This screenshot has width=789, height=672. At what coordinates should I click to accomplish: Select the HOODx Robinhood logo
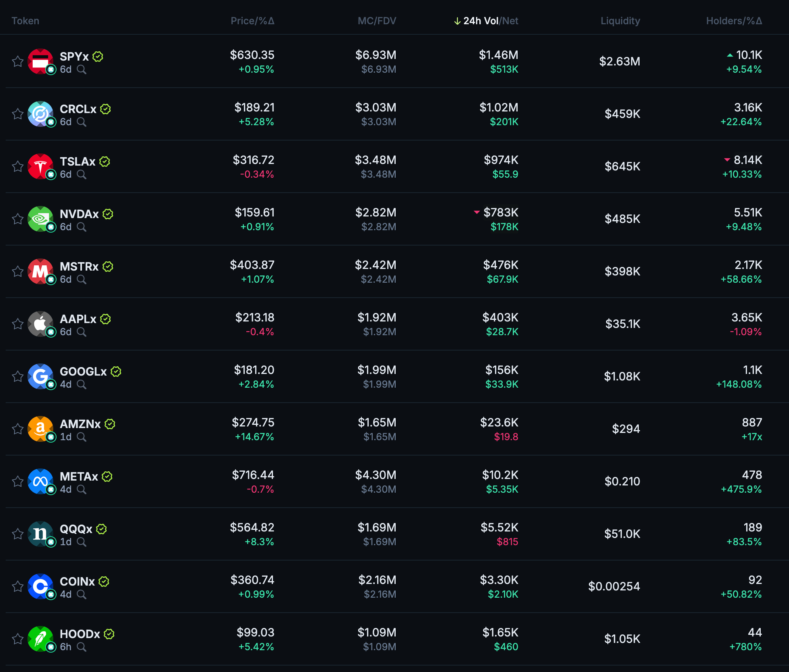click(40, 639)
